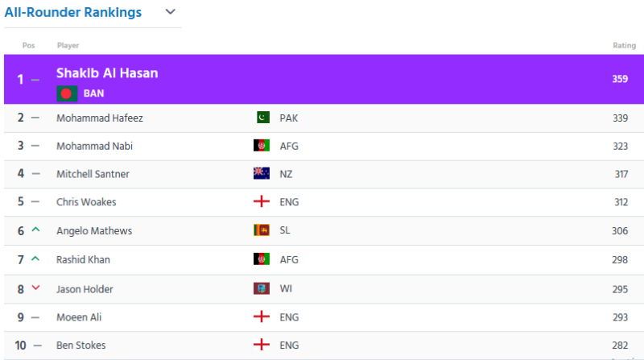Click the Afghanistan flag beside Mohammad Nabi

[x=262, y=146]
